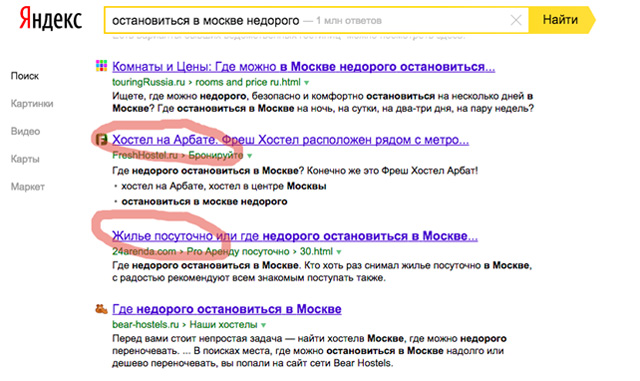Image resolution: width=640 pixels, height=381 pixels.
Task: Click the Бронируйте breadcrumb link
Action: pyautogui.click(x=216, y=156)
